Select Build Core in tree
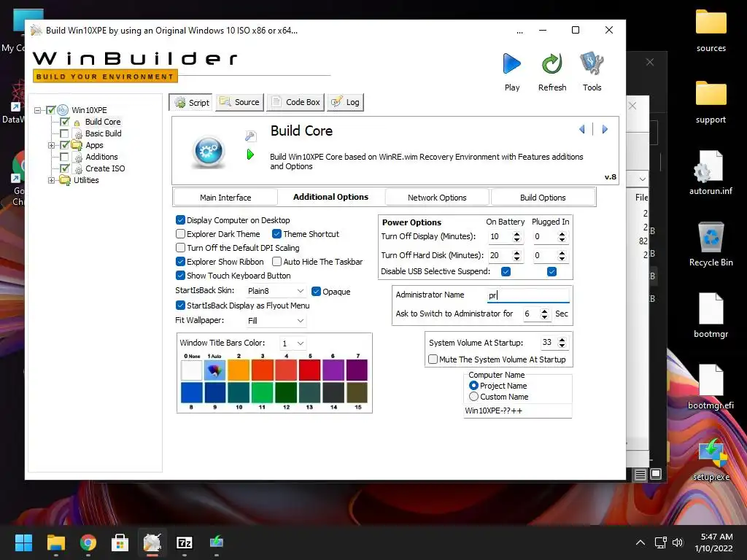This screenshot has width=747, height=560. pos(103,122)
